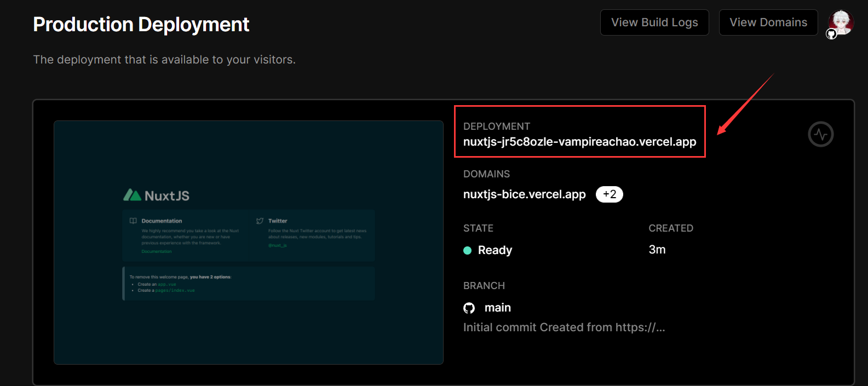Visit the nuxtjs-bice.vercel.app domain
Viewport: 868px width, 386px height.
(525, 194)
